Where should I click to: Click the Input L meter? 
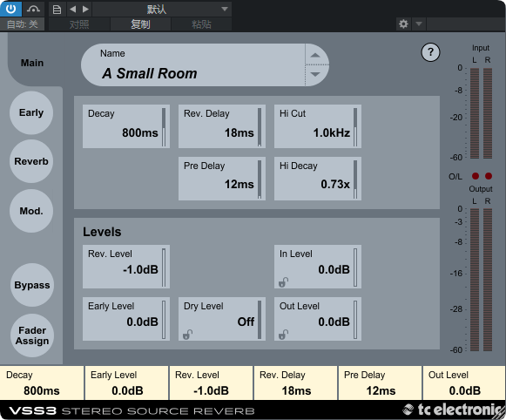[x=475, y=113]
